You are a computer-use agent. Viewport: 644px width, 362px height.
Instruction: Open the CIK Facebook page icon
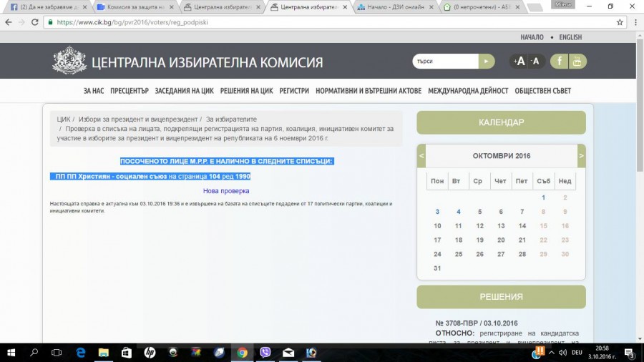click(559, 62)
